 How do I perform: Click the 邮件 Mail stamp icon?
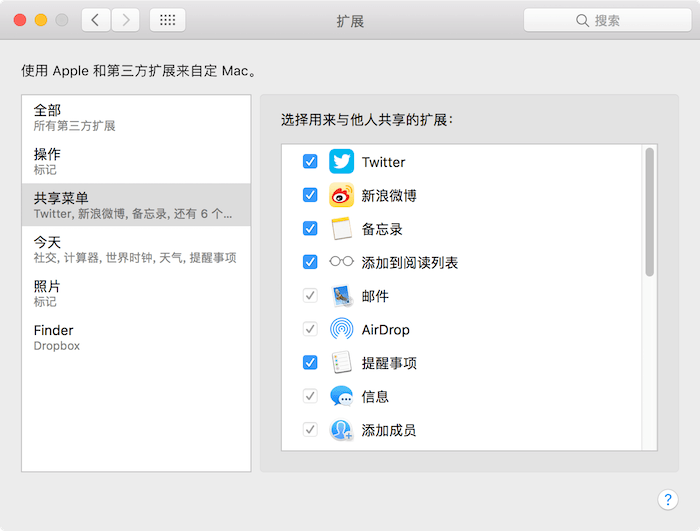pos(342,296)
